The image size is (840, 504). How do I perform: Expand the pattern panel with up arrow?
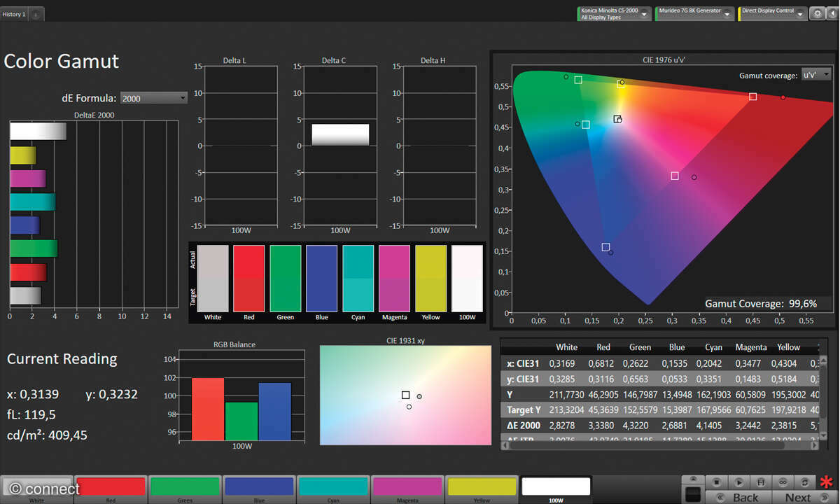point(693,479)
